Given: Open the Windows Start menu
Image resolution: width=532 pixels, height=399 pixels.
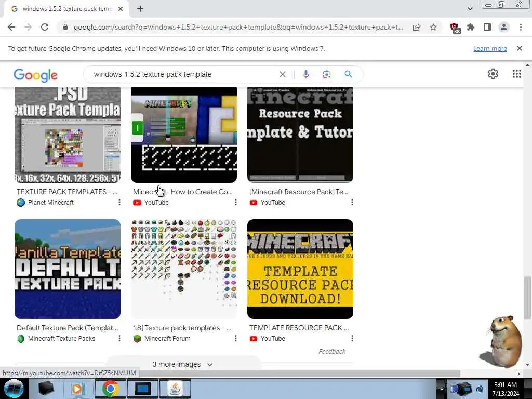Looking at the screenshot, I should click(14, 389).
